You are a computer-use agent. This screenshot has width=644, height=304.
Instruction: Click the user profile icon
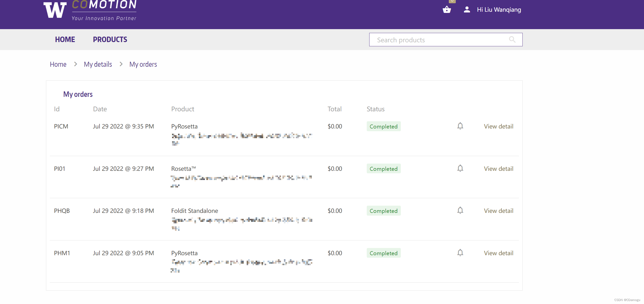coord(466,9)
